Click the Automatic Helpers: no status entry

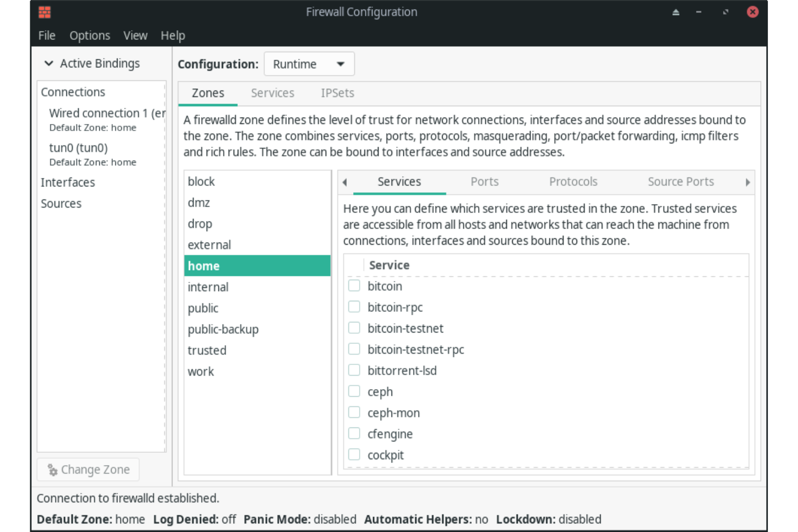point(426,520)
